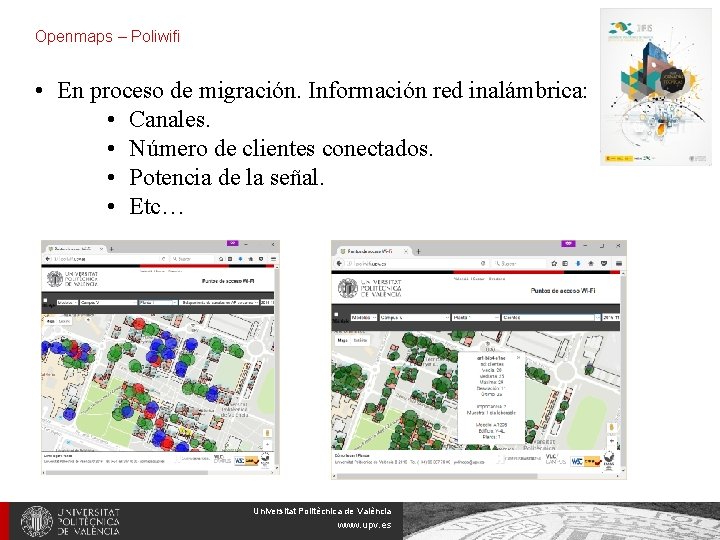The width and height of the screenshot is (720, 540).
Task: Open the conference poster thumbnail
Action: 656,87
